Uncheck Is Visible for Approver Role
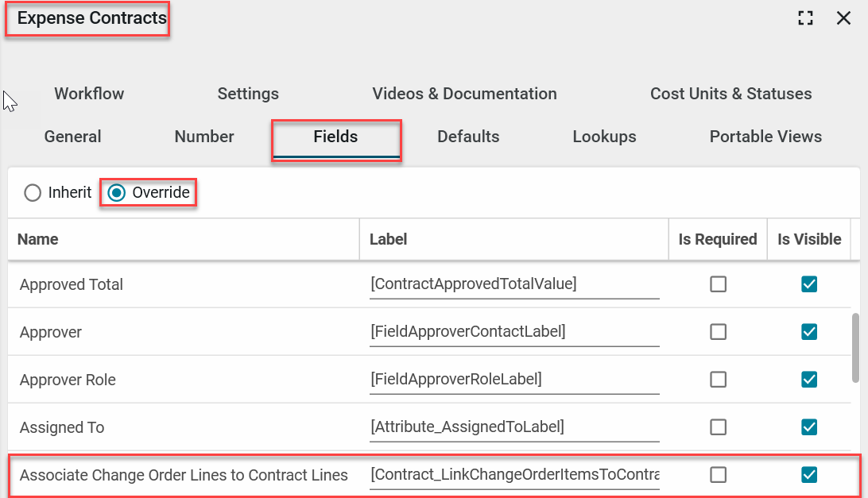868x498 pixels. [809, 380]
